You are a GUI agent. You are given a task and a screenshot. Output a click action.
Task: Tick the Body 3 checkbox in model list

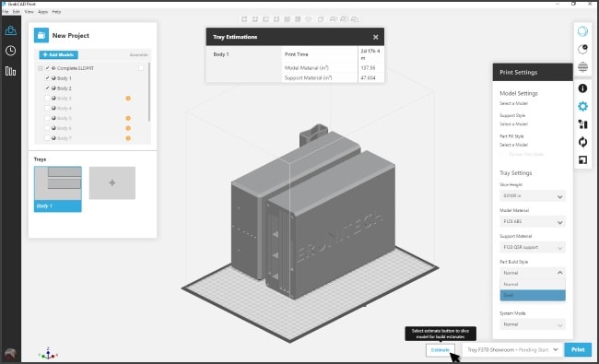(x=47, y=99)
